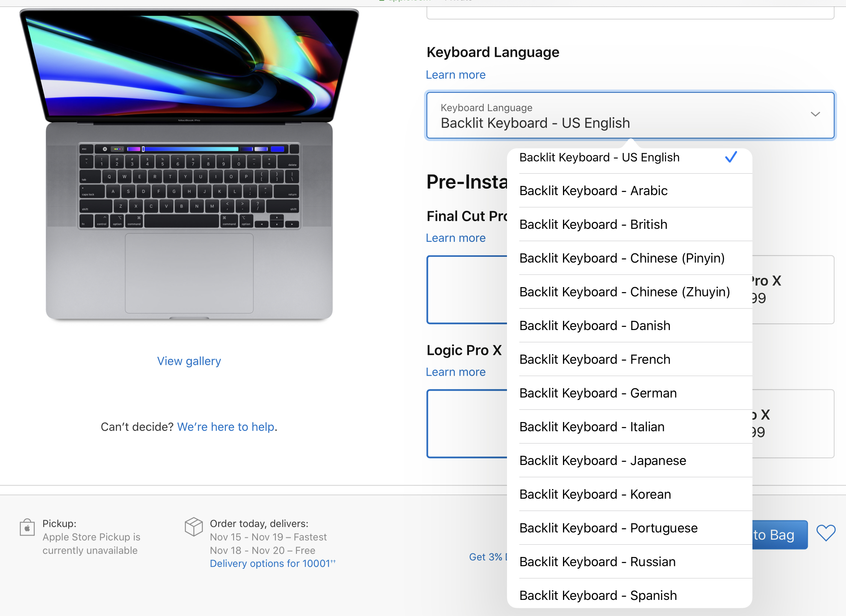This screenshot has height=616, width=846.
Task: Open Delivery options for 10001 link
Action: pyautogui.click(x=273, y=563)
